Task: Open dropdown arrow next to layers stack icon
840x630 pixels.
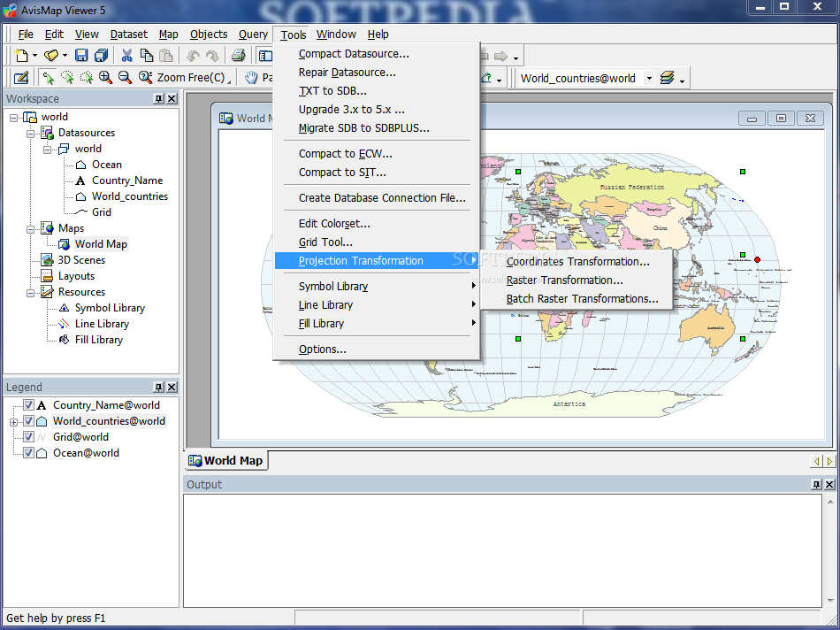Action: (682, 81)
